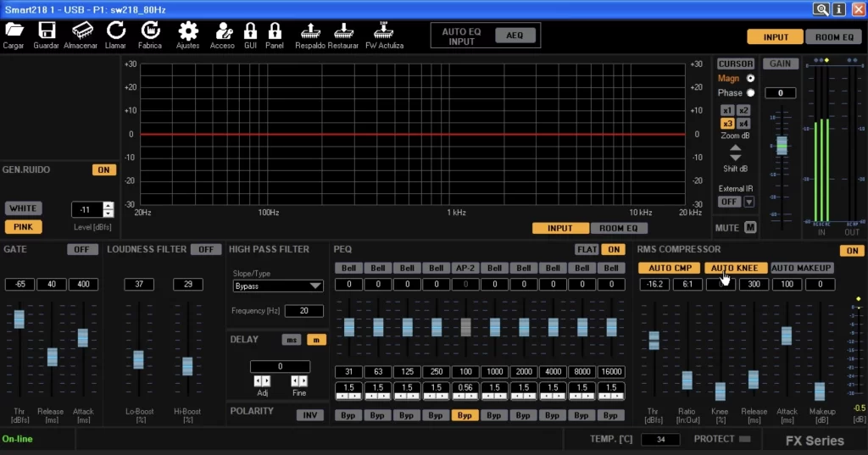The image size is (868, 455).
Task: Increase noise Level with up stepper arrow
Action: [x=108, y=206]
